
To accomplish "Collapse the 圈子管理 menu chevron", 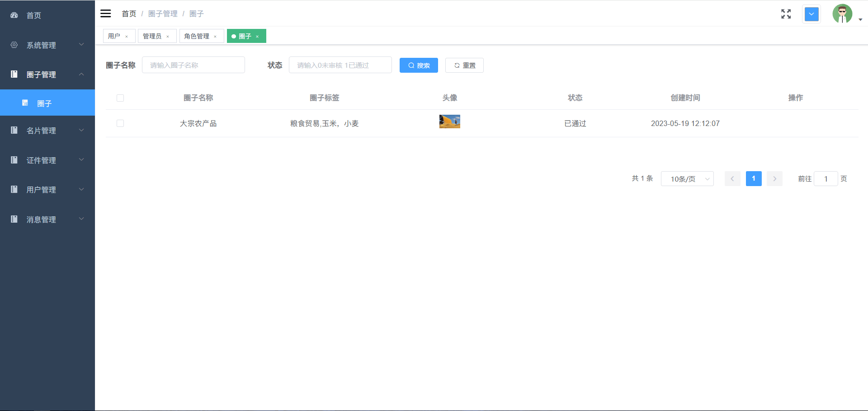I will pos(81,74).
